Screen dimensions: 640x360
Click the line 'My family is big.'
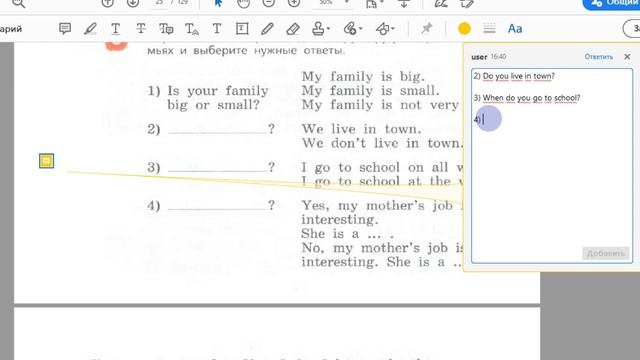pyautogui.click(x=363, y=76)
